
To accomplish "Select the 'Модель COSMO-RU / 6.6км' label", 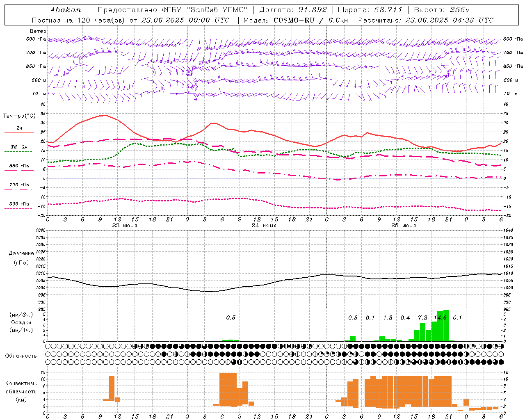I will click(x=296, y=20).
